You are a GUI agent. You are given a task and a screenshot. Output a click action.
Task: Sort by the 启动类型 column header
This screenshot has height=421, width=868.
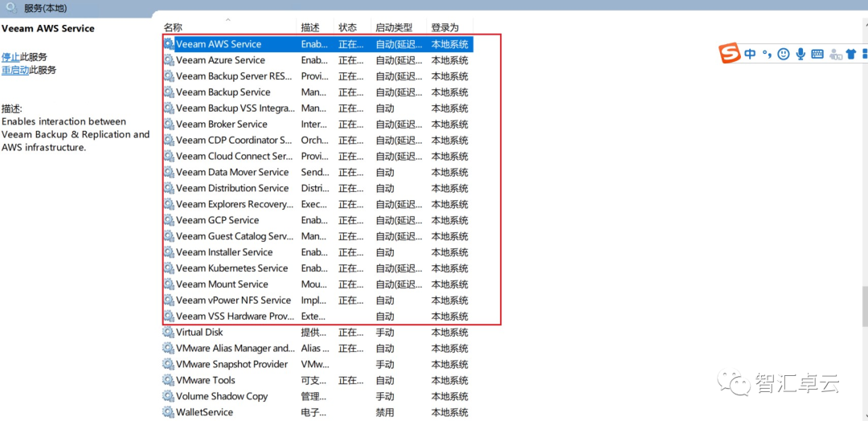394,27
